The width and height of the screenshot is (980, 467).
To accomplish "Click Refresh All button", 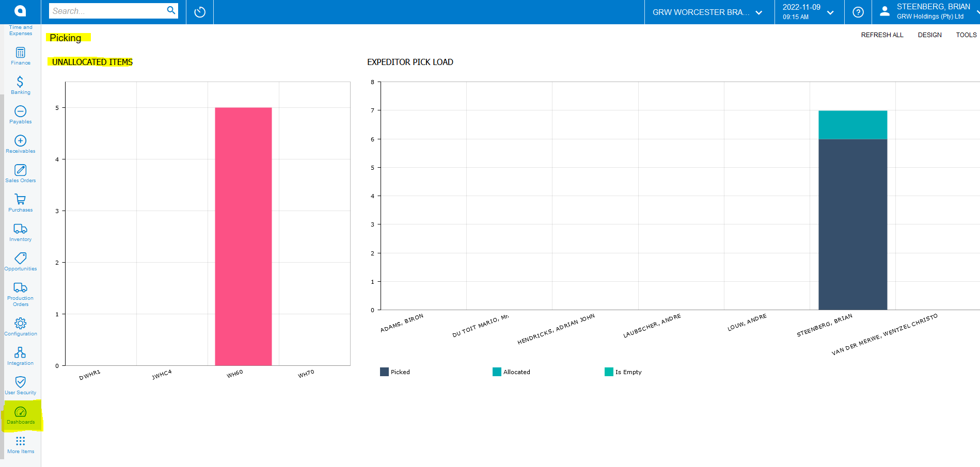I will pos(882,35).
